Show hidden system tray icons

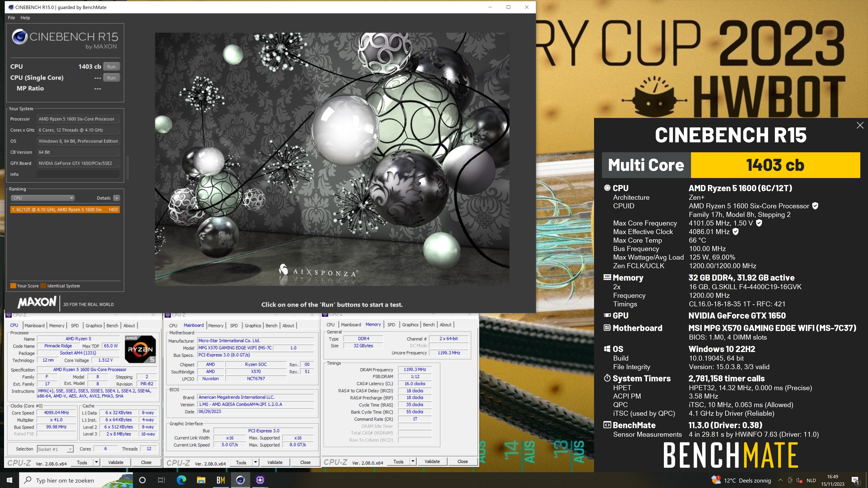pos(780,480)
